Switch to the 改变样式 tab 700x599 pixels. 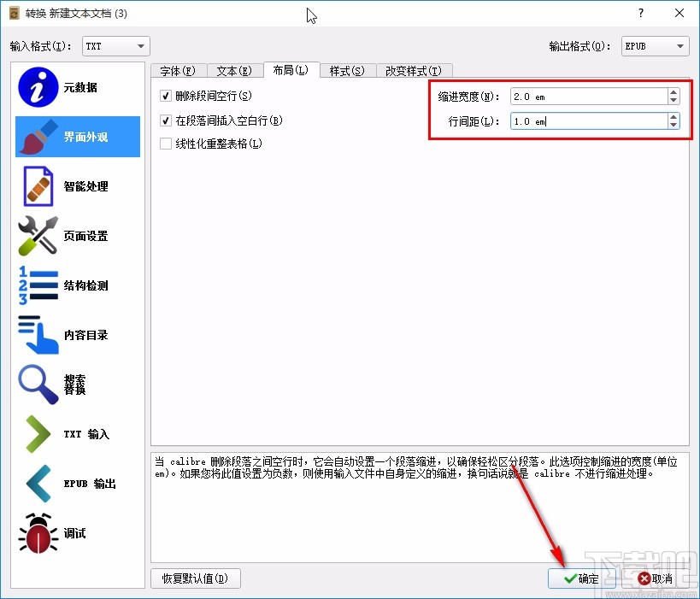tap(414, 71)
